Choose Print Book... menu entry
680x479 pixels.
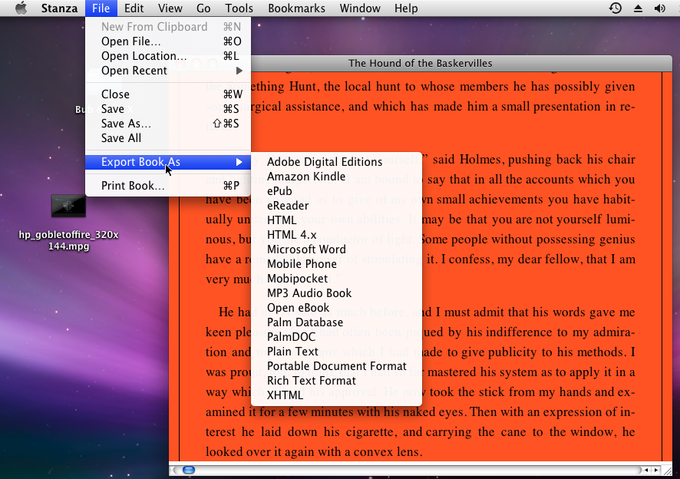tap(168, 186)
